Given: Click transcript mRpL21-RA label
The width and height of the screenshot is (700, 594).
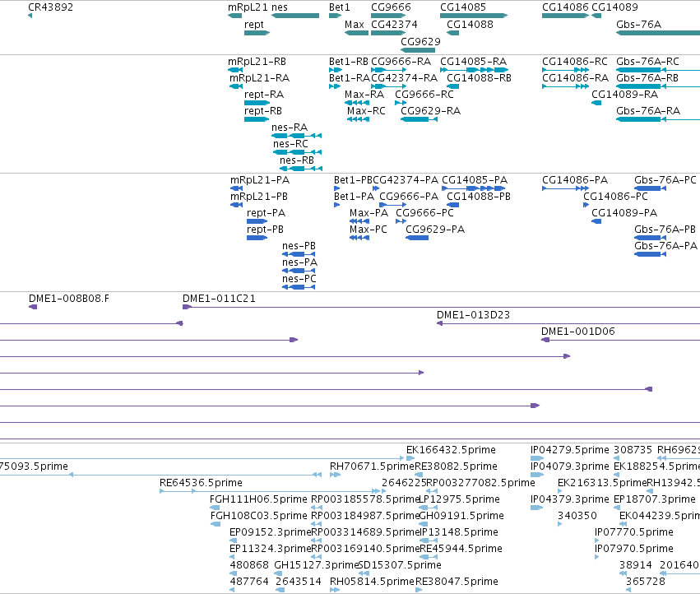Looking at the screenshot, I should point(259,78).
